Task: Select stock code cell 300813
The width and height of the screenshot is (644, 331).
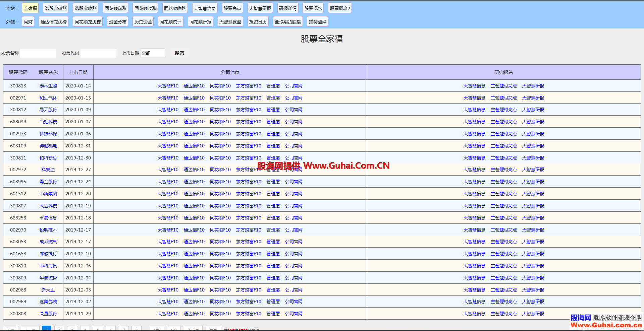Action: tap(18, 86)
